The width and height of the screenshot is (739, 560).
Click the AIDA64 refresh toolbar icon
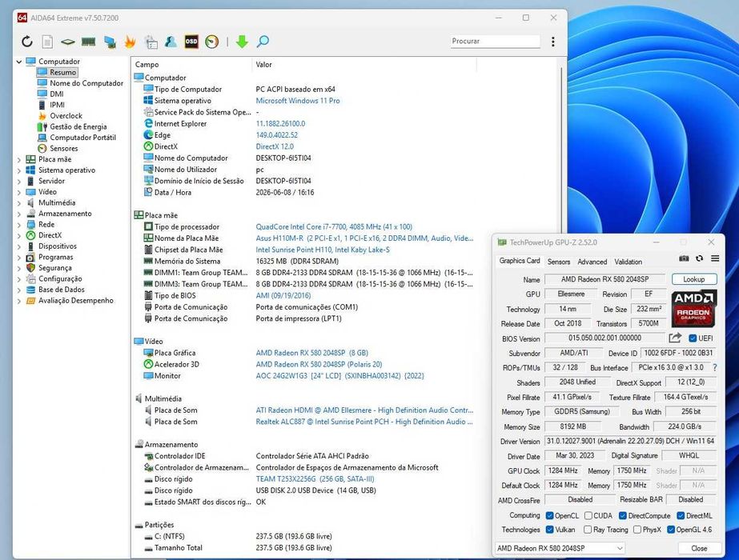click(x=27, y=42)
